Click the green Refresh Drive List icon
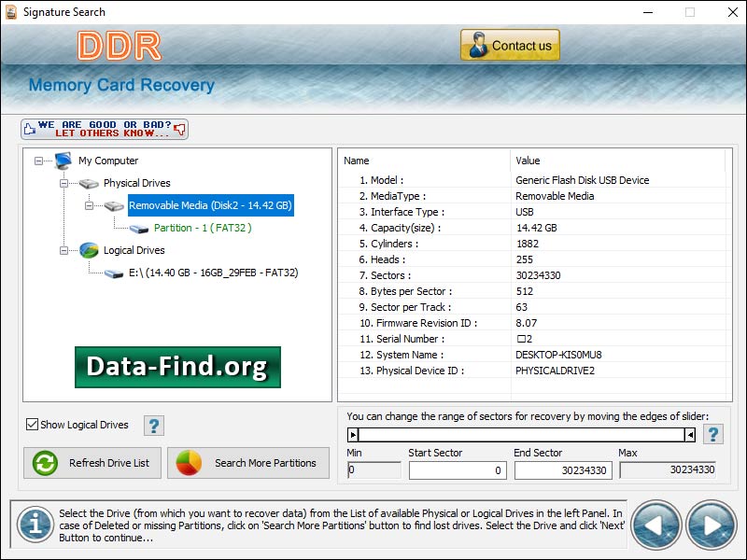 click(45, 463)
